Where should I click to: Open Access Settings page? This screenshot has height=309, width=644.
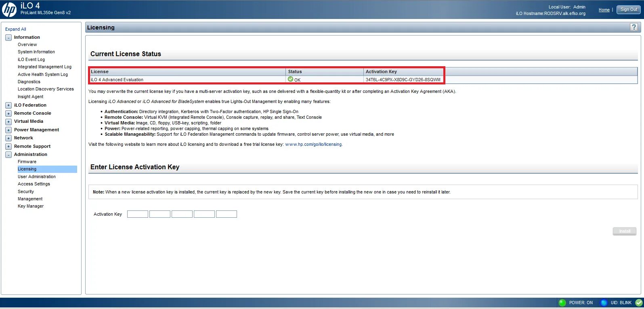click(x=34, y=184)
